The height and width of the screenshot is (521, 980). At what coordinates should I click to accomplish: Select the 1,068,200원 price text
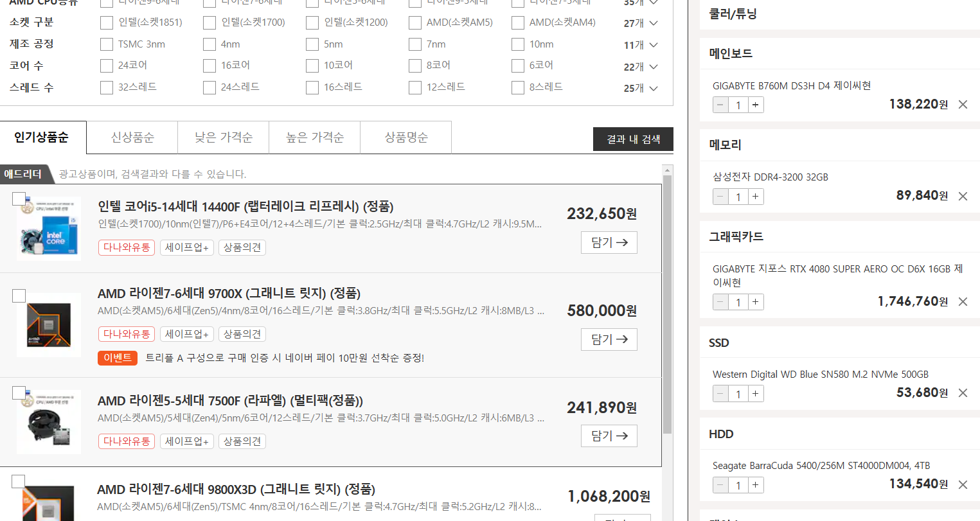pyautogui.click(x=609, y=497)
